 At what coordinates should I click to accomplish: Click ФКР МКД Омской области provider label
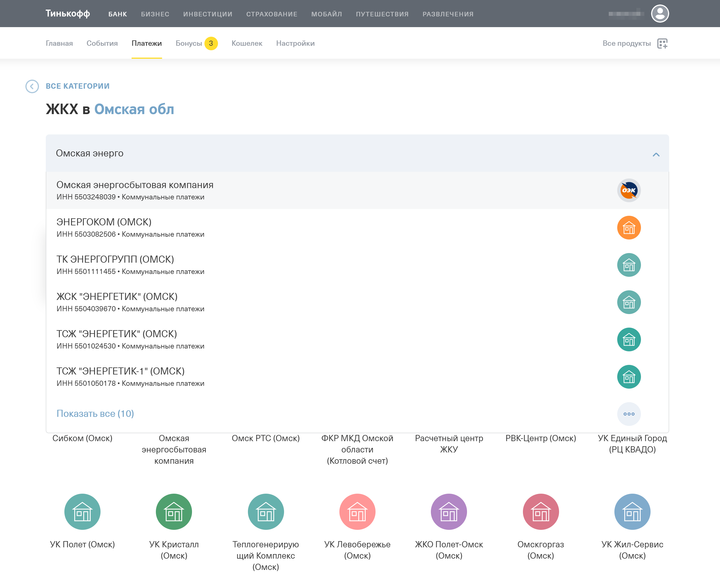(x=357, y=449)
